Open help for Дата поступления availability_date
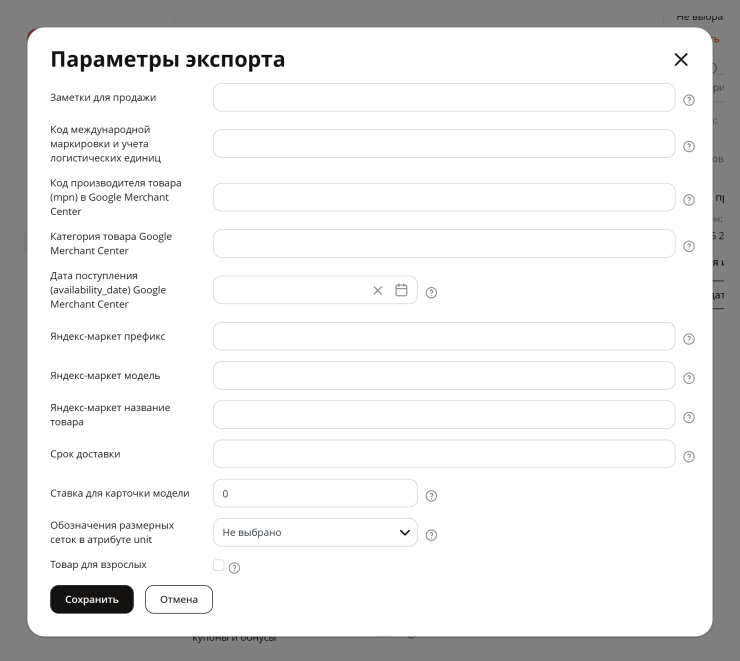 coord(431,293)
